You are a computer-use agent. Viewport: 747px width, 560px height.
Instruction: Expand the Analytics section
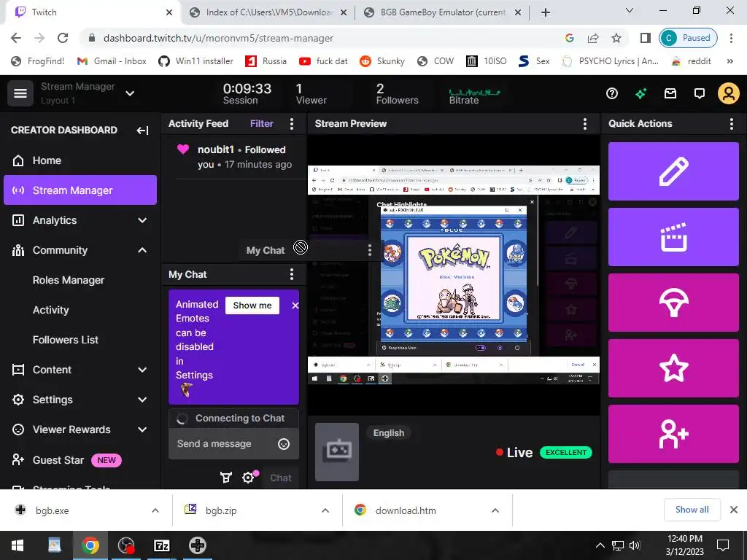tap(142, 220)
